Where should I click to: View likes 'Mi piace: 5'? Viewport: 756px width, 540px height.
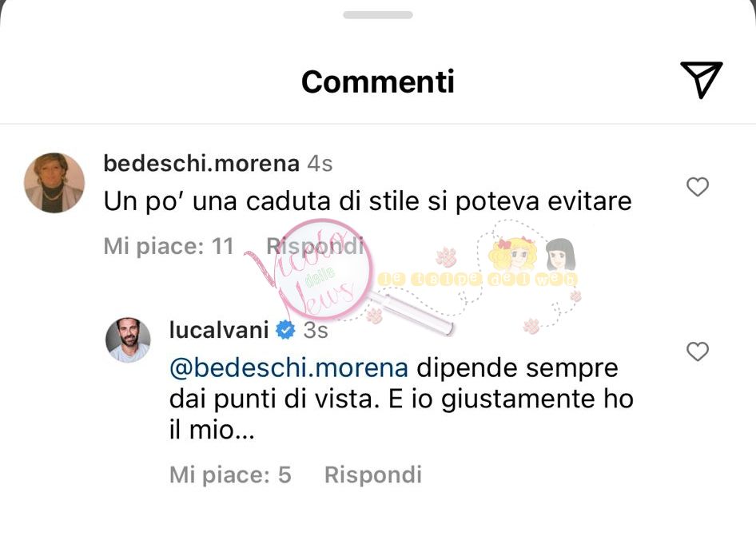(230, 474)
